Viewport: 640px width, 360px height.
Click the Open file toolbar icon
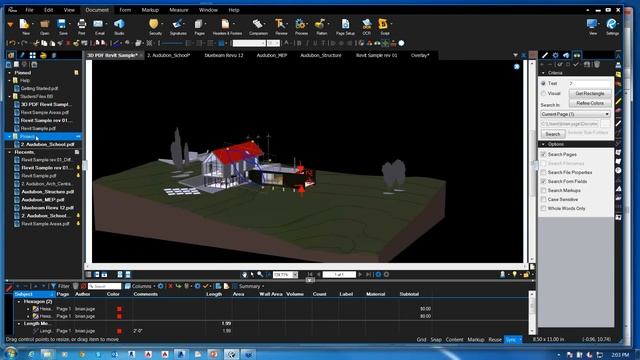(x=44, y=24)
